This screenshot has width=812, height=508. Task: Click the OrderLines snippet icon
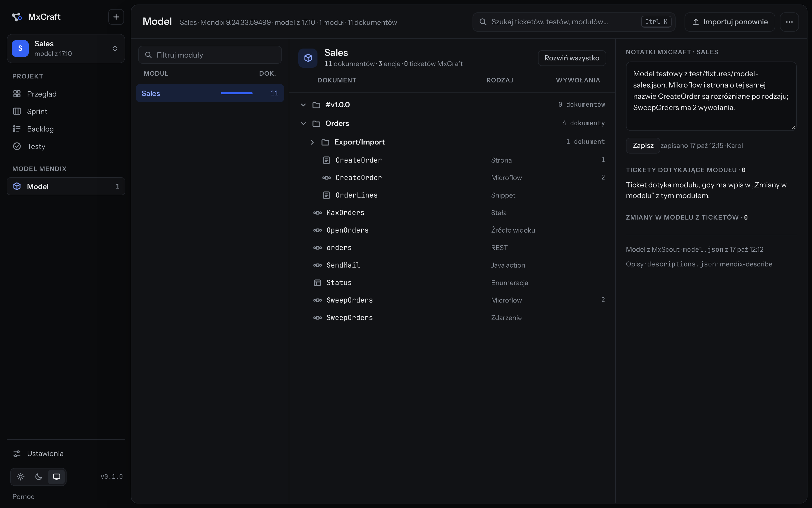coord(326,195)
